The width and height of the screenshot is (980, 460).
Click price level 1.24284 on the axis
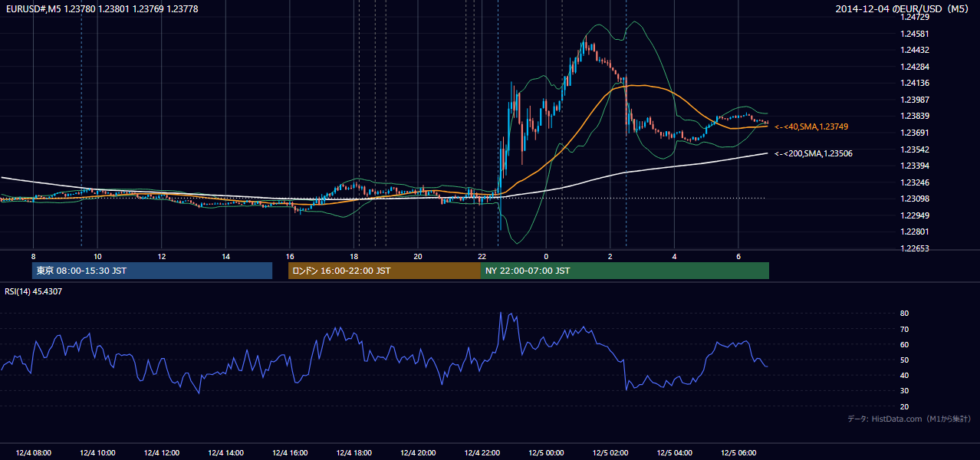916,67
